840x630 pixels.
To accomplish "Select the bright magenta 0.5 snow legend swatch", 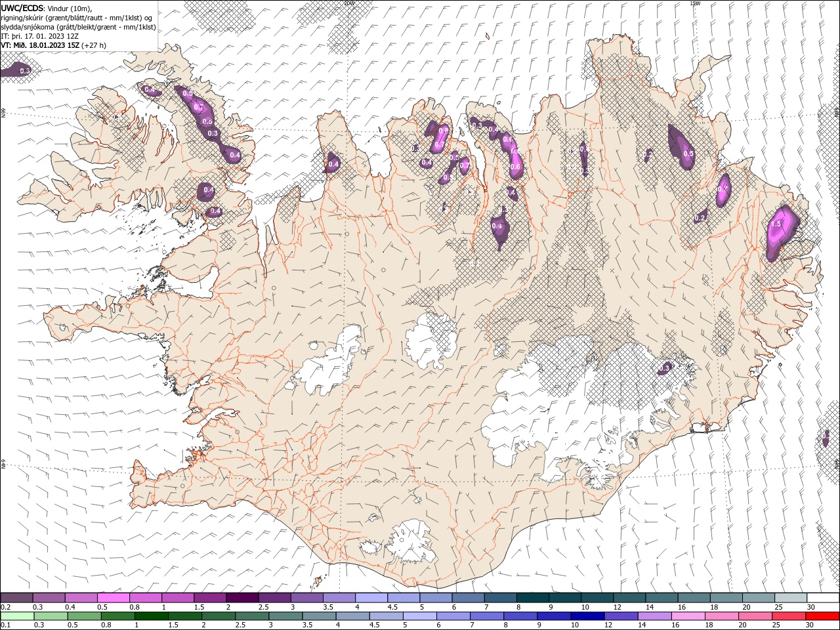I will pos(113,598).
